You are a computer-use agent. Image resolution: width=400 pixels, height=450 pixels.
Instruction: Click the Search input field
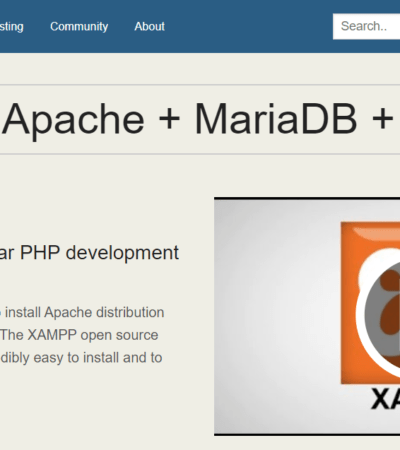(366, 26)
